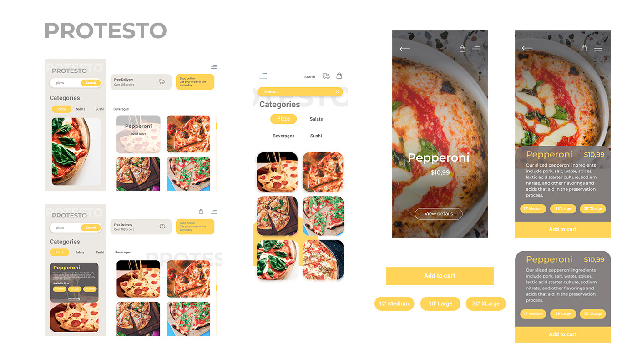Focus the yellow Search... input field
The image size is (637, 364).
tap(296, 91)
